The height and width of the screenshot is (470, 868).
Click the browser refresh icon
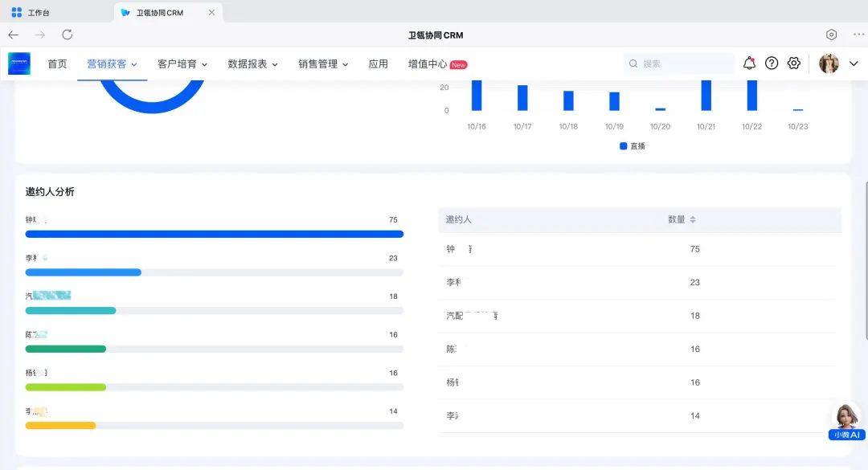click(68, 35)
